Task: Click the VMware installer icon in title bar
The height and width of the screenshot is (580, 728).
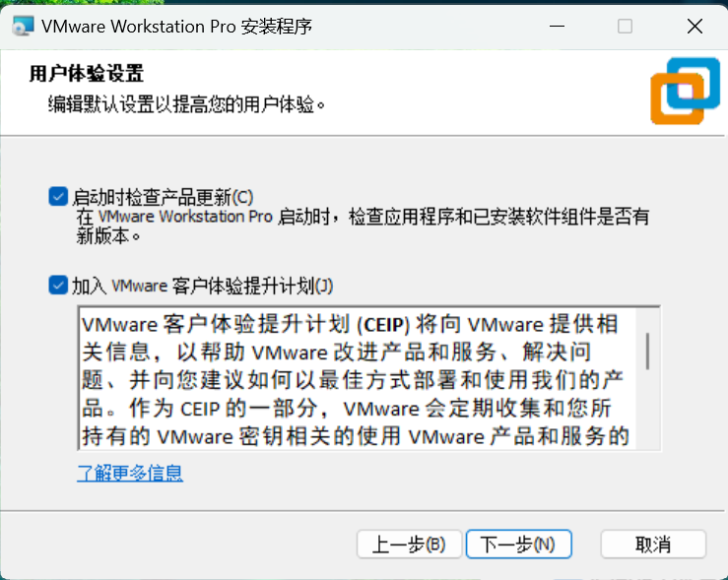Action: coord(23,26)
